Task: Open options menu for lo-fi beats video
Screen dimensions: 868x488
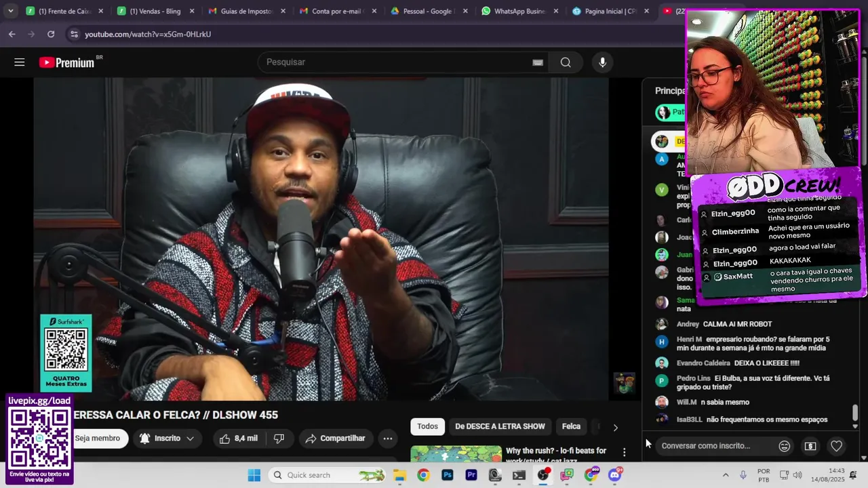Action: tap(624, 452)
